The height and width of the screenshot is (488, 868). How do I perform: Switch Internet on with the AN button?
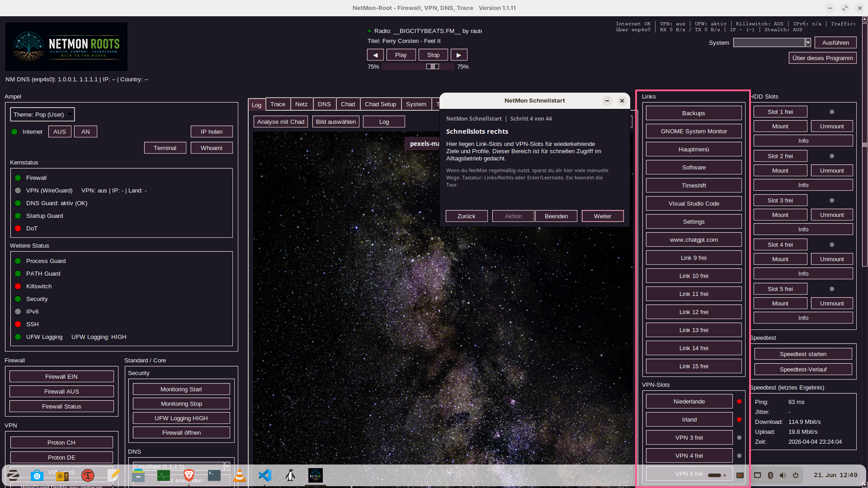click(85, 132)
